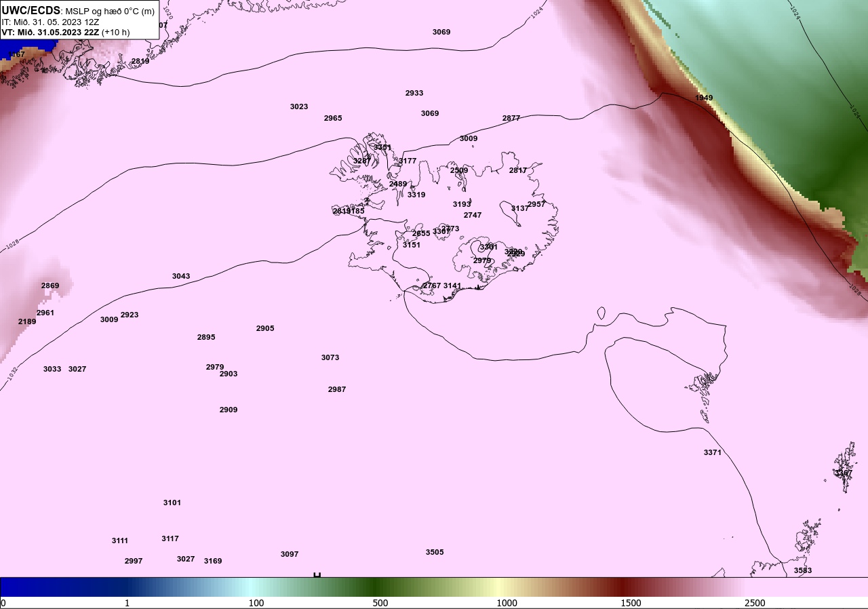The image size is (868, 609).
Task: Click the 3097 height label
Action: [290, 554]
